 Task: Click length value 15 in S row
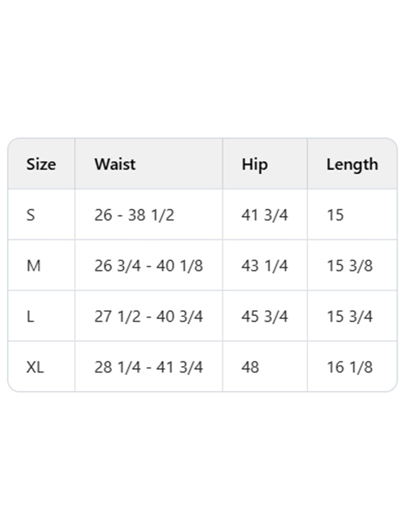pyautogui.click(x=335, y=215)
